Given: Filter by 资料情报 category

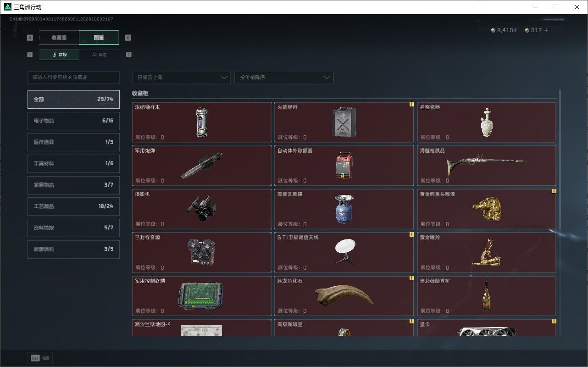Looking at the screenshot, I should (73, 228).
